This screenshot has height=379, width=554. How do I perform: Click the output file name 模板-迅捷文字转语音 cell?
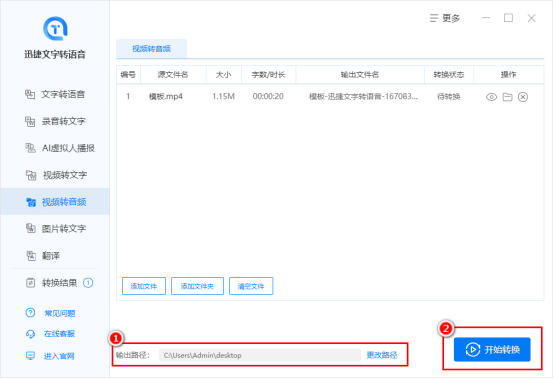click(x=363, y=96)
